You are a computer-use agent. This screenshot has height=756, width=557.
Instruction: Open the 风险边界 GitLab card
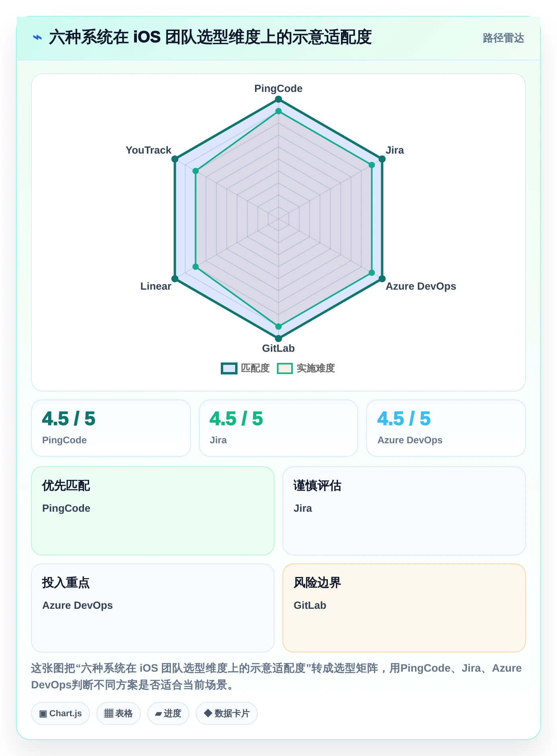[x=404, y=608]
